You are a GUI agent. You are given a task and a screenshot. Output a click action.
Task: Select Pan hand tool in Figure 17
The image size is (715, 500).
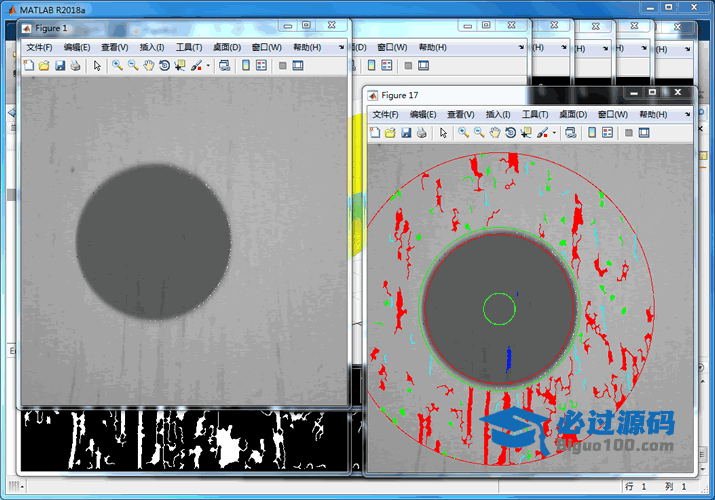tap(495, 133)
